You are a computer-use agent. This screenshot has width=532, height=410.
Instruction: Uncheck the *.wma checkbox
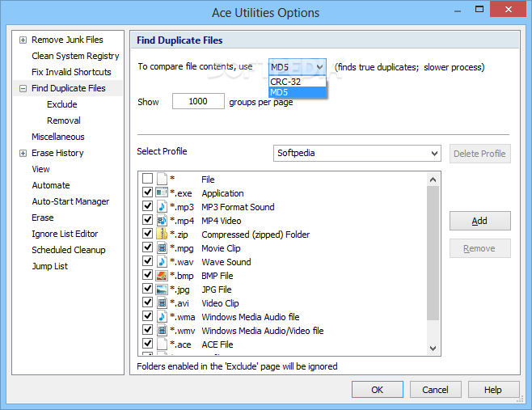coord(147,315)
